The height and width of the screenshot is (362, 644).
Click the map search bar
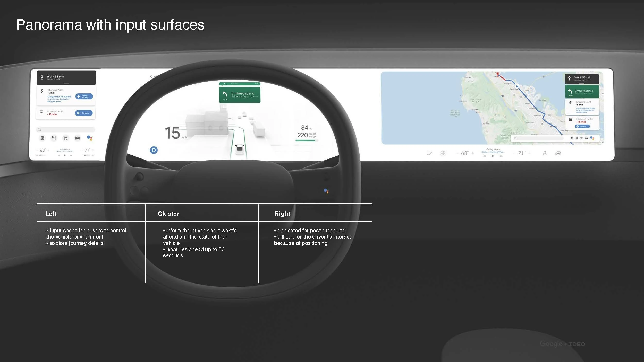[539, 138]
